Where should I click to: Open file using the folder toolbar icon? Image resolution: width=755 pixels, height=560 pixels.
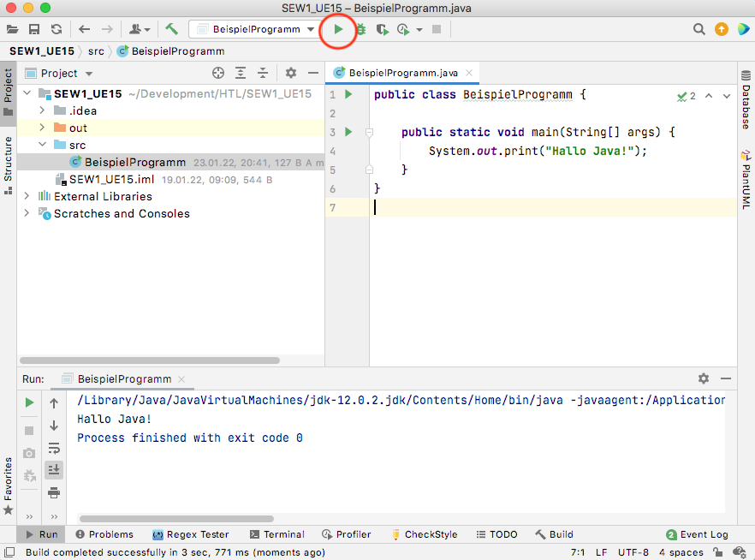click(13, 29)
